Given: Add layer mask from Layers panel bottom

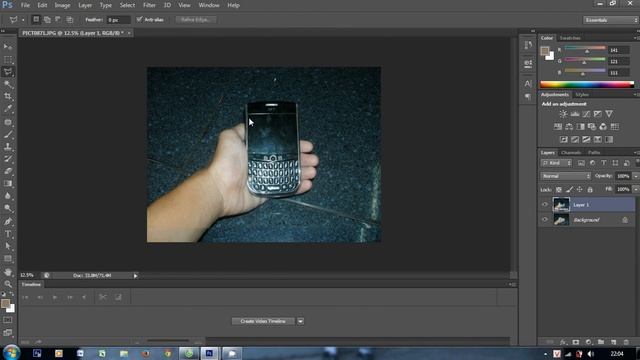Looking at the screenshot, I should point(576,342).
